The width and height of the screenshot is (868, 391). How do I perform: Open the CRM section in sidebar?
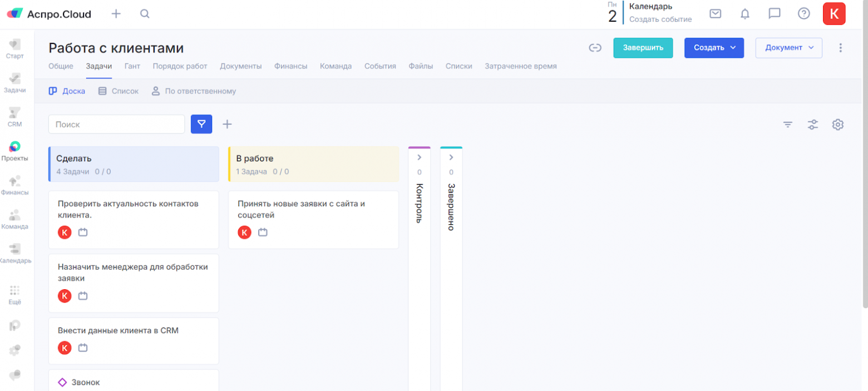tap(14, 117)
